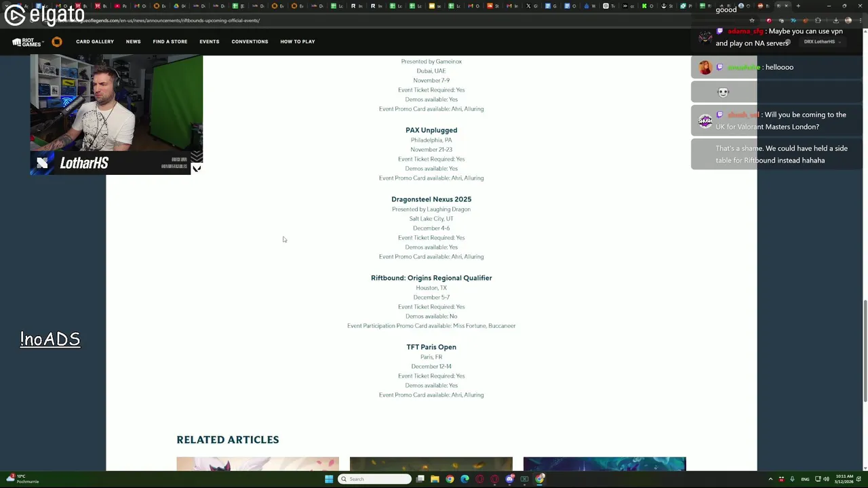This screenshot has width=868, height=488.
Task: Click Riftbound: Origins Regional Qualifier heading
Action: pos(431,278)
